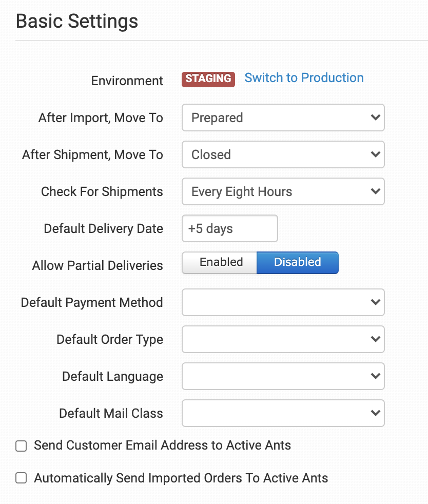Click the Check For Shipments label

102,192
